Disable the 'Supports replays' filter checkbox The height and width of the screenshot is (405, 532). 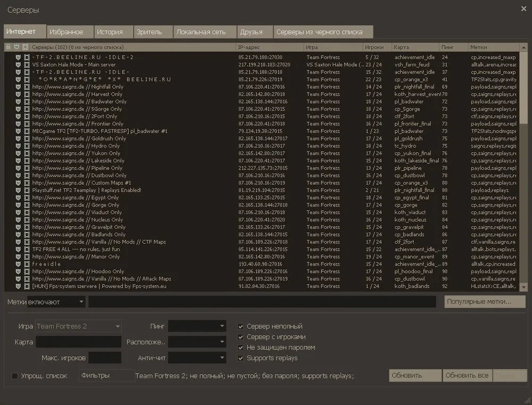(241, 358)
